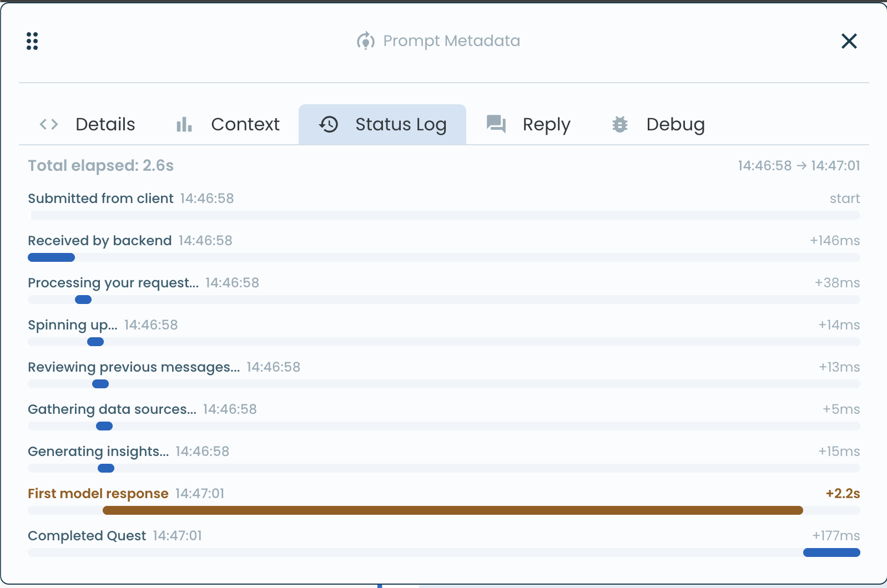Open the Context tab

pyautogui.click(x=228, y=124)
